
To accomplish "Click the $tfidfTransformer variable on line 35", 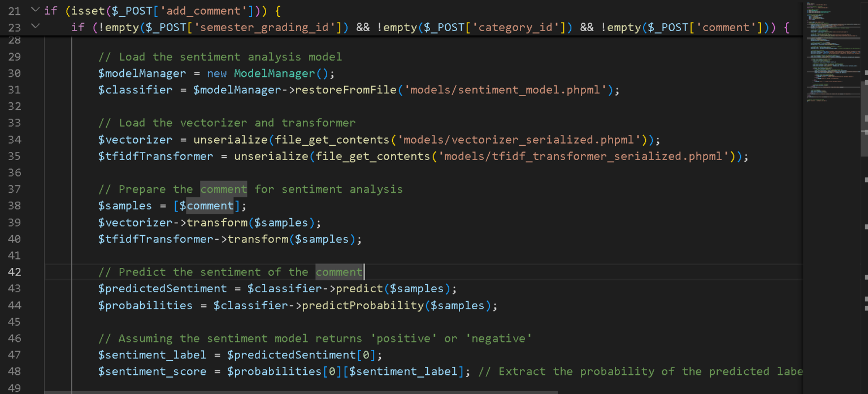I will coord(155,156).
